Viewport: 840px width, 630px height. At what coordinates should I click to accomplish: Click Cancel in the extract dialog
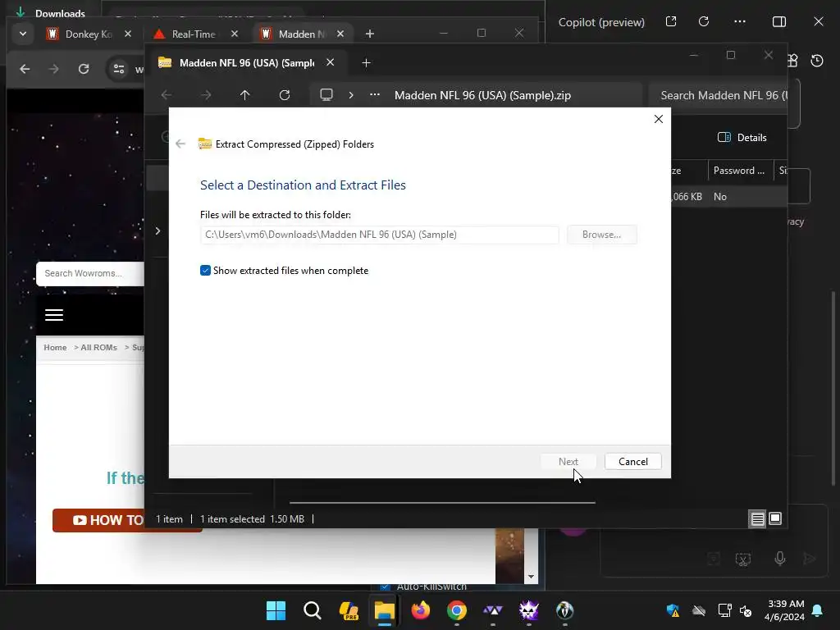click(632, 462)
